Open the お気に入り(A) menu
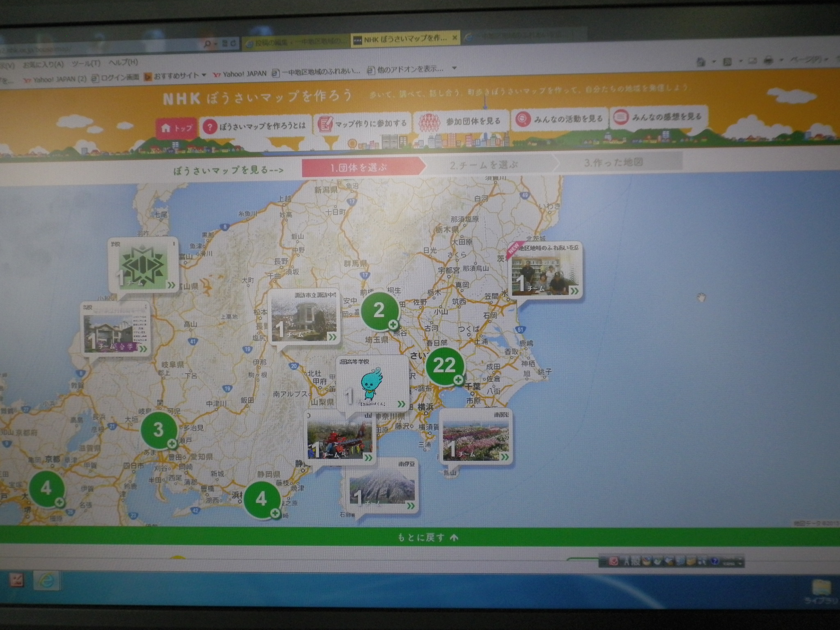 coord(43,64)
